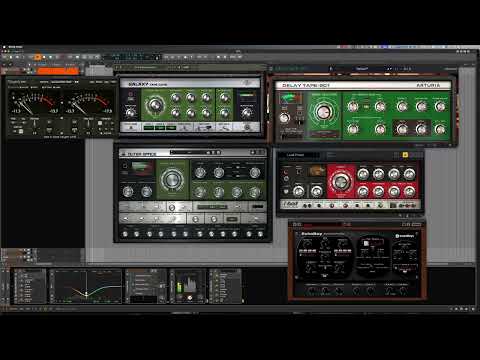This screenshot has height=360, width=480.
Task: Click the last small knob in Outer Space's bottom row
Action: 261,234
